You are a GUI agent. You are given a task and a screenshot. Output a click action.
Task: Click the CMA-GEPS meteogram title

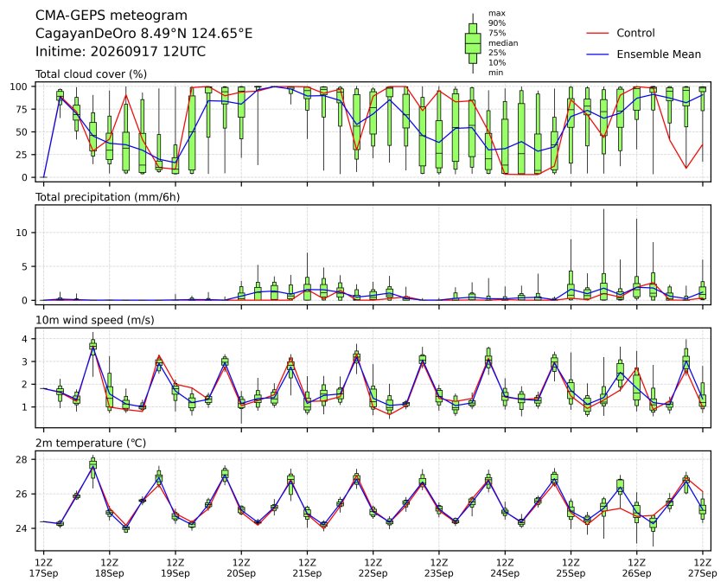click(112, 16)
